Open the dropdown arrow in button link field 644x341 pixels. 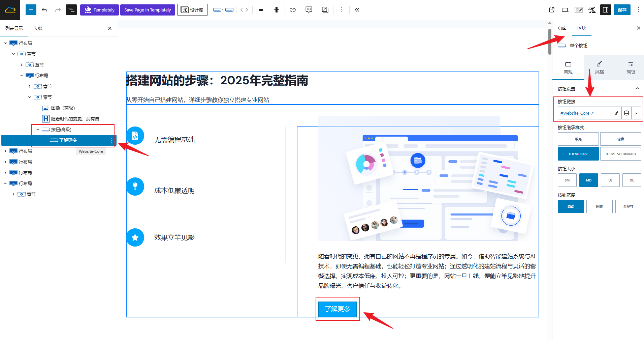point(636,113)
